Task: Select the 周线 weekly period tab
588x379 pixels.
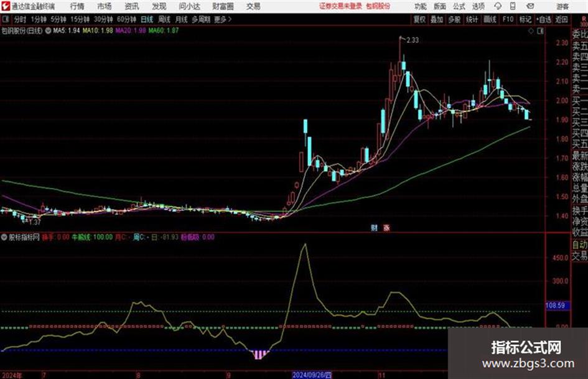Action: 164,19
